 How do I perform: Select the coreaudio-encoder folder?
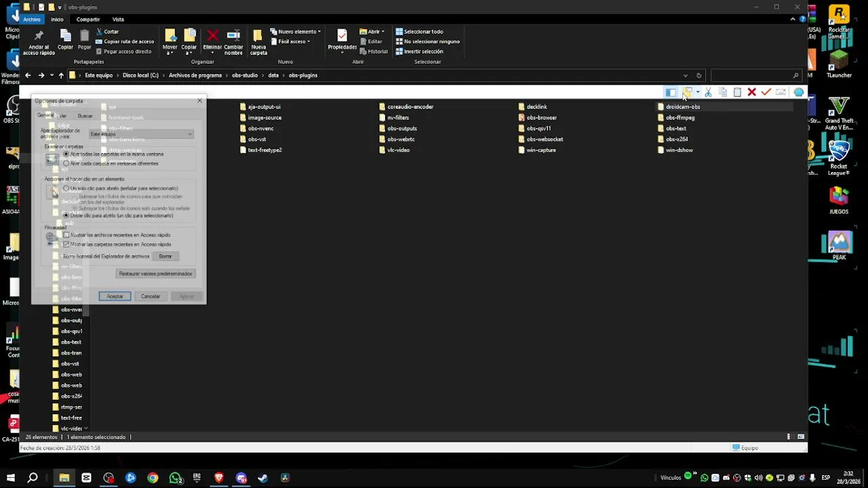(x=406, y=106)
